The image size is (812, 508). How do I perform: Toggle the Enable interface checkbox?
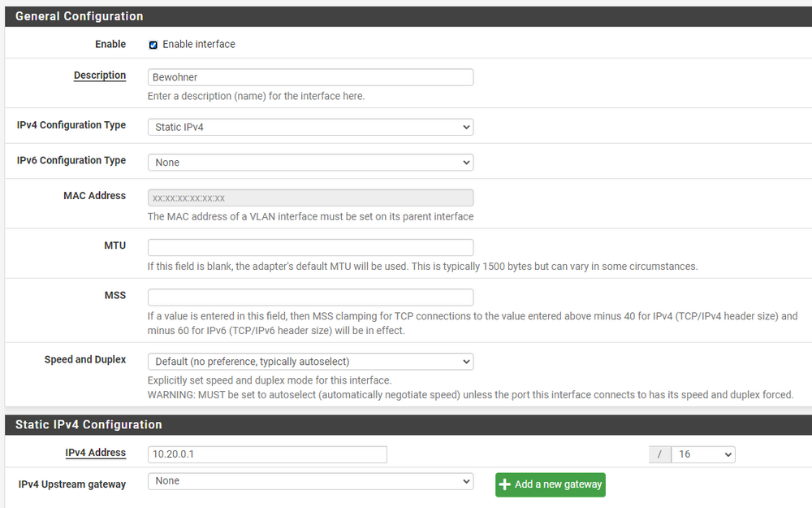click(x=153, y=45)
